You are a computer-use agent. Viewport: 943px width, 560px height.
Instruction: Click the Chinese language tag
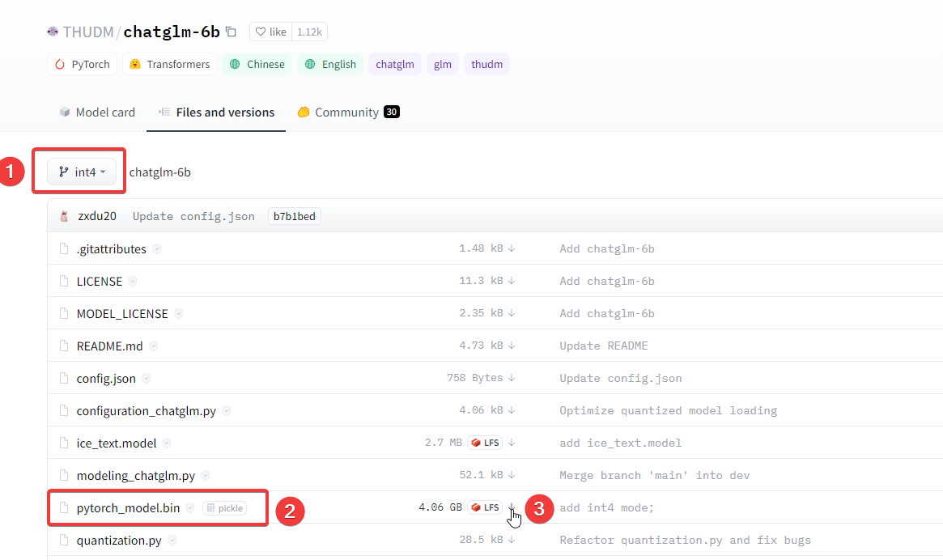[x=257, y=65]
